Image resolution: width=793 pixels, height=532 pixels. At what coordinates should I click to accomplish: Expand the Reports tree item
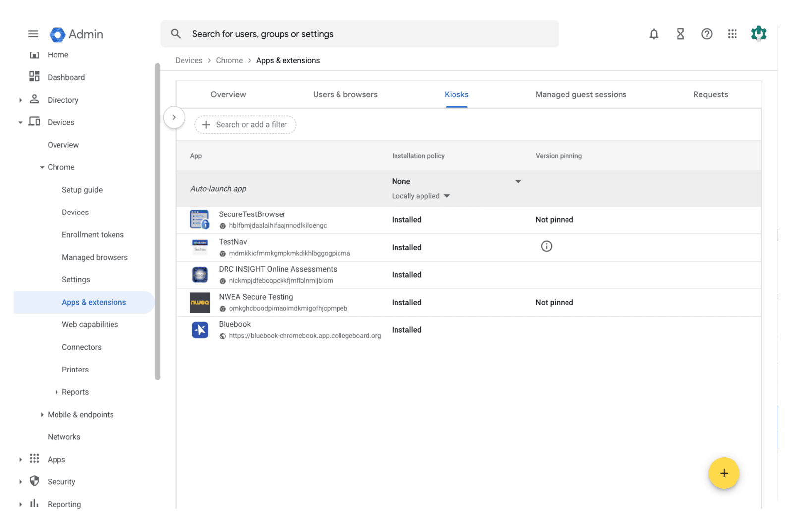57,392
